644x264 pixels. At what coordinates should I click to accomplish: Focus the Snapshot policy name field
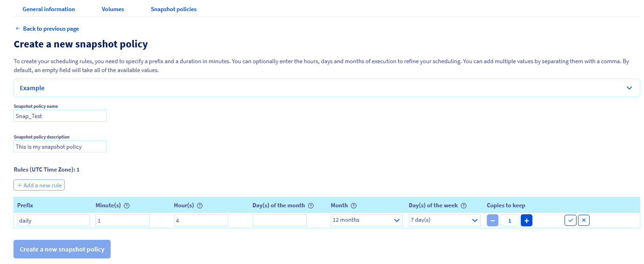[x=60, y=116]
